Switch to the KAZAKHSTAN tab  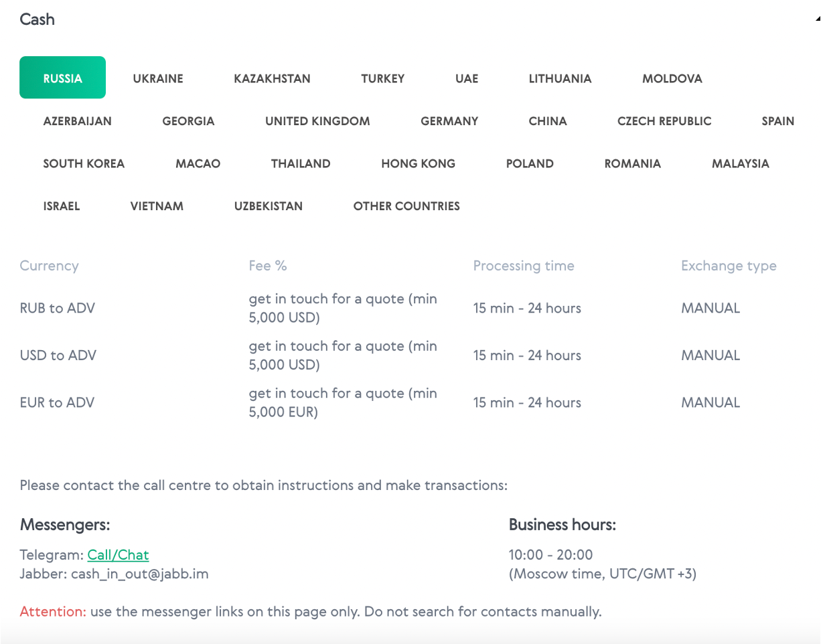tap(272, 78)
